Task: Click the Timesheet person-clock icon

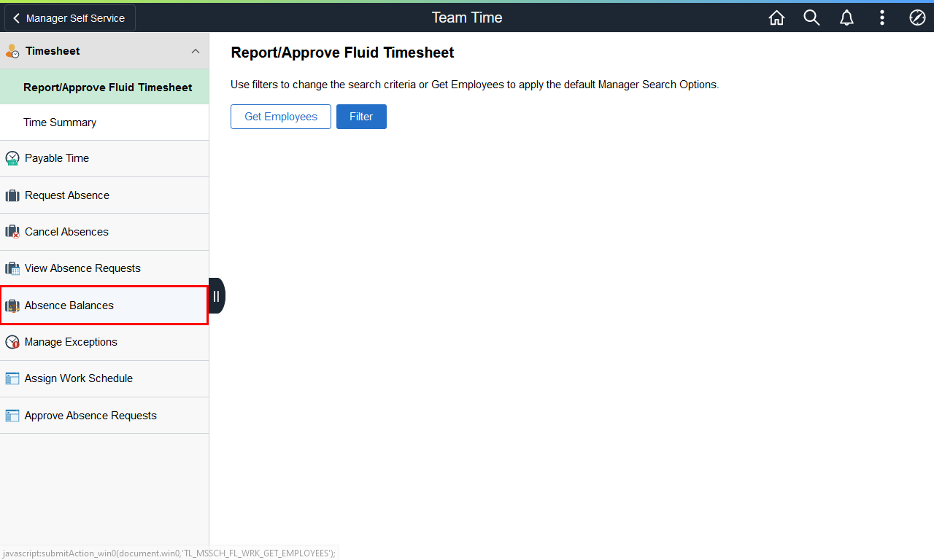Action: [x=12, y=51]
